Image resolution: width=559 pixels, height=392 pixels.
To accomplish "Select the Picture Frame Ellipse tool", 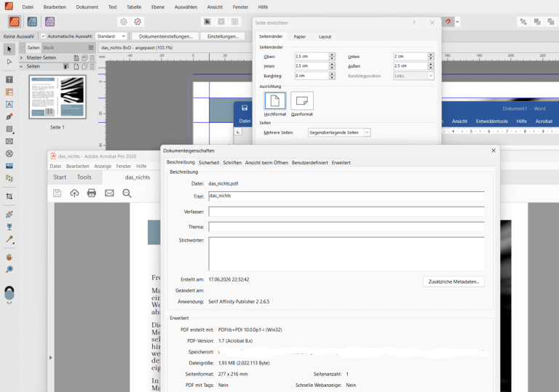I will pos(9,153).
